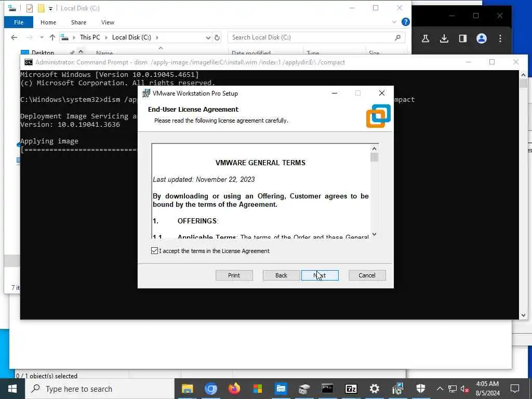Open Settings gear taskbar icon

(x=374, y=389)
